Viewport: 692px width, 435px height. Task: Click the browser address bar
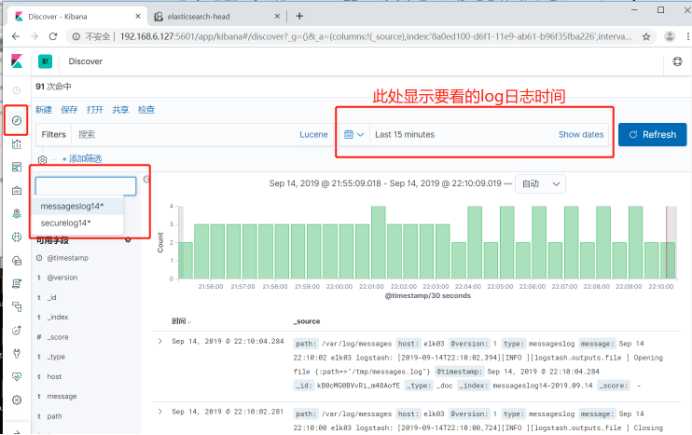(353, 37)
